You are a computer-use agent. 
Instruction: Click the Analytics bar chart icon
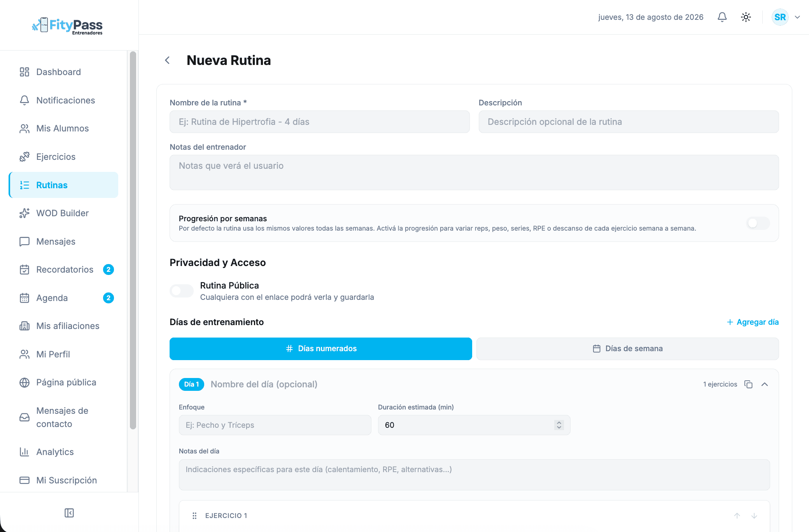[x=25, y=452]
